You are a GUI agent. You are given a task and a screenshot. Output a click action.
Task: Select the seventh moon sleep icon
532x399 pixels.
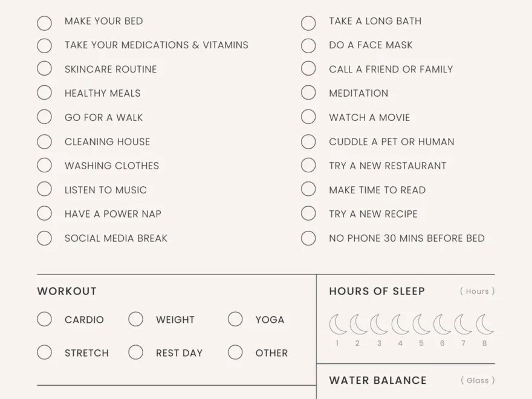[463, 325]
